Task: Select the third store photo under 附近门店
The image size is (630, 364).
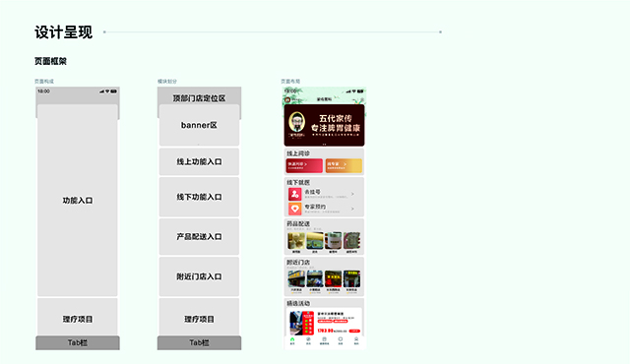Action: click(333, 279)
